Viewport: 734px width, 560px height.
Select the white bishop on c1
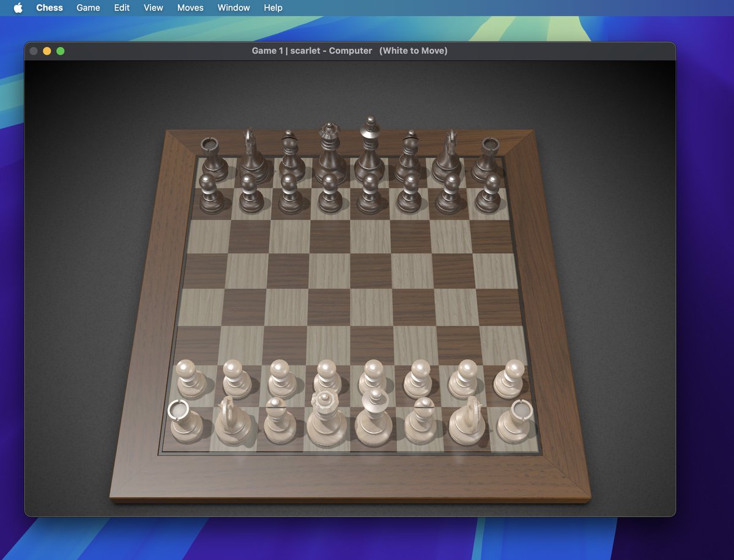(280, 422)
